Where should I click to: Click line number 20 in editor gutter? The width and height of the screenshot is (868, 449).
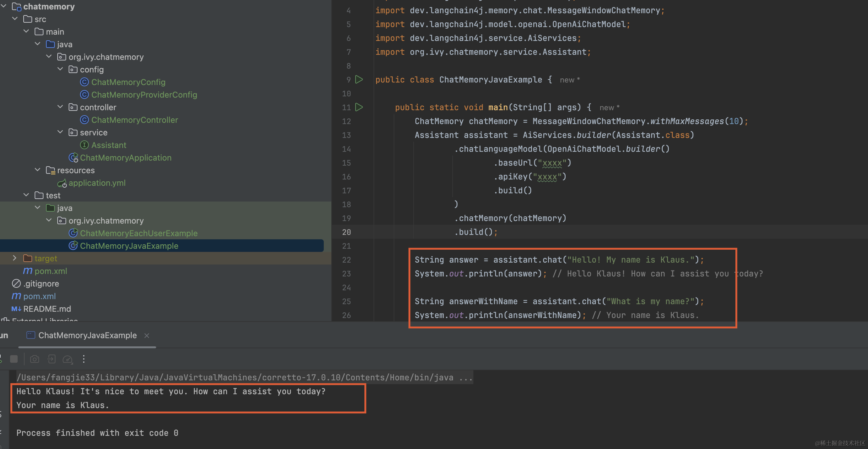(x=346, y=232)
